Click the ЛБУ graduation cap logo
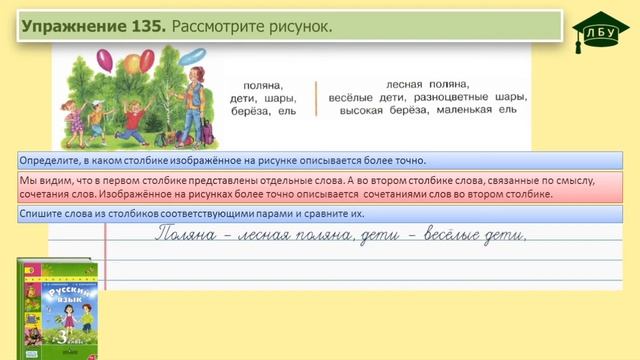Image resolution: width=640 pixels, height=360 pixels. pos(600,32)
